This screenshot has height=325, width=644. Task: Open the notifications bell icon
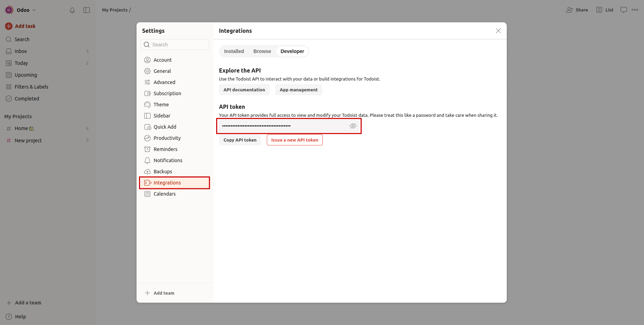(72, 10)
